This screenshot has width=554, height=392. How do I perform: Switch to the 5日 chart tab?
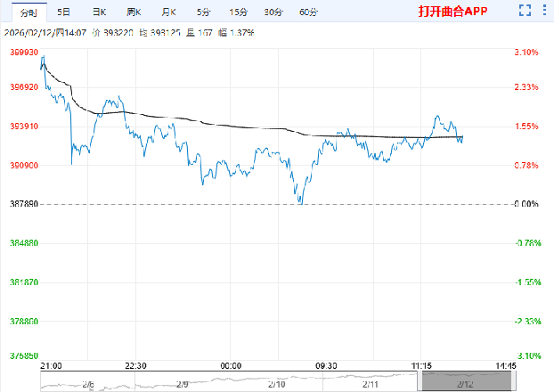tap(63, 12)
